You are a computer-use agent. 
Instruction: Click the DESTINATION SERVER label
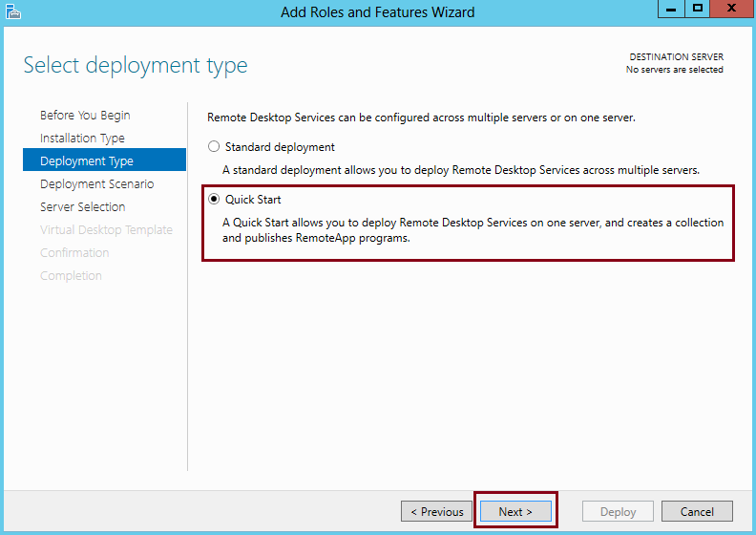(x=677, y=57)
